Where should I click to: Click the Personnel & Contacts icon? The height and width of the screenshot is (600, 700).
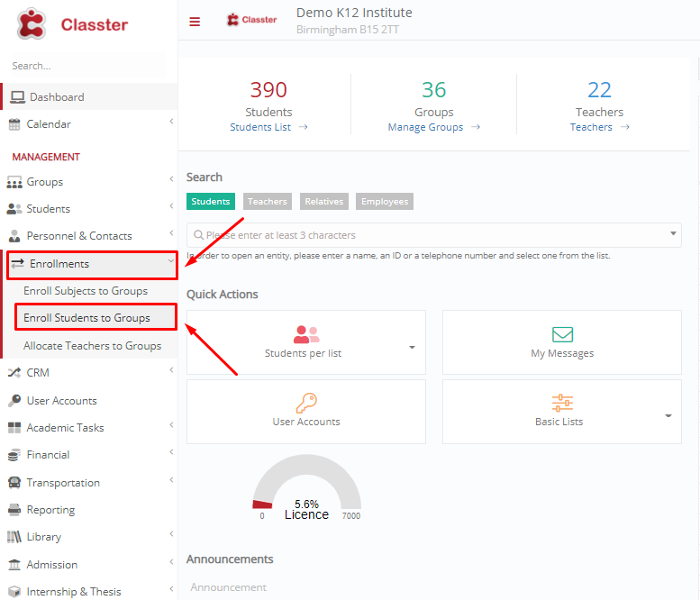[x=14, y=236]
